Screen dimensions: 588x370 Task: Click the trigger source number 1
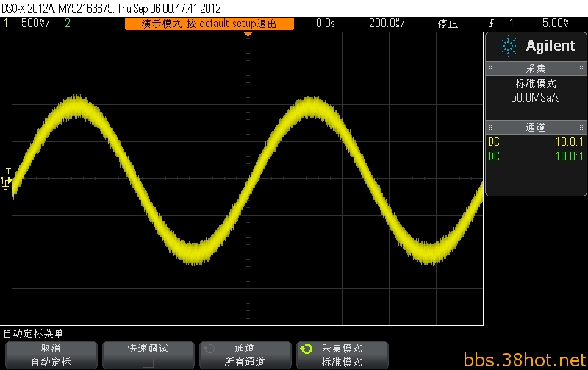pos(512,24)
